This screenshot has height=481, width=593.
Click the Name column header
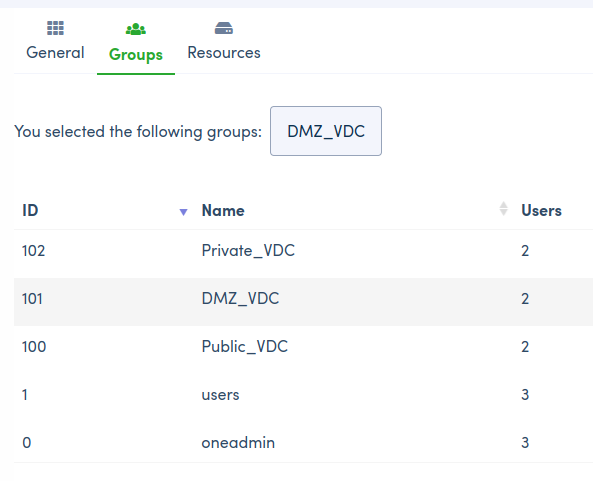[x=223, y=211]
